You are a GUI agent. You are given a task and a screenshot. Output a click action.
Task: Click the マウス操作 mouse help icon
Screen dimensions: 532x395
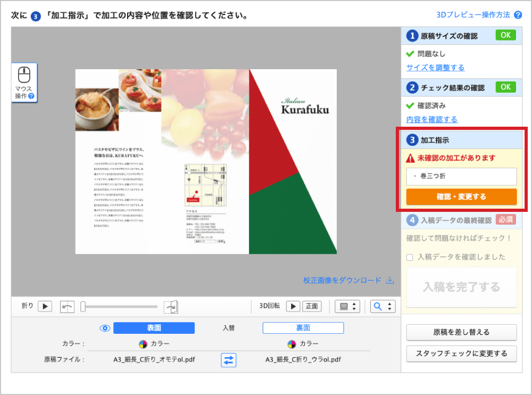tap(24, 83)
